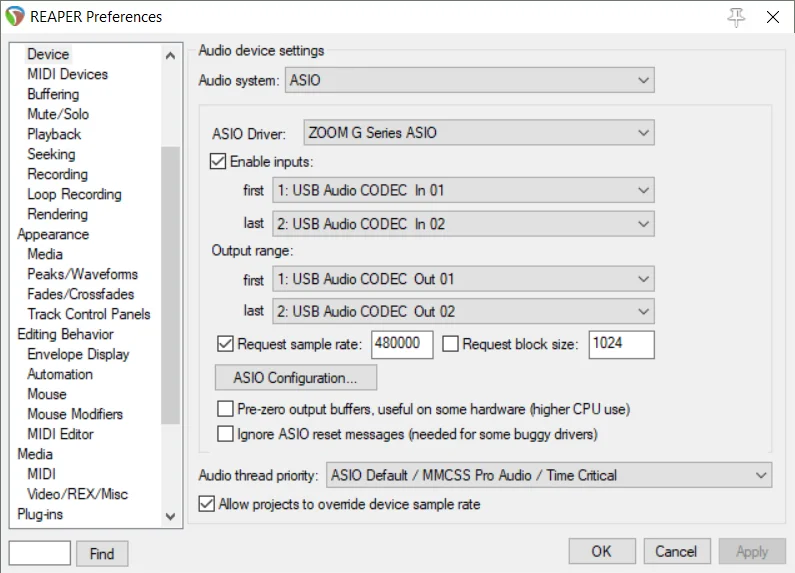Uncheck Request sample rate checkbox
Viewport: 795px width, 573px height.
tap(225, 344)
